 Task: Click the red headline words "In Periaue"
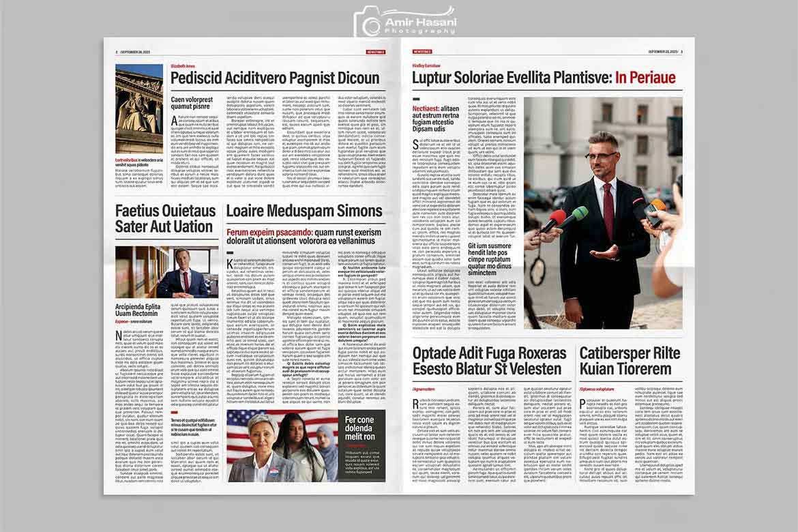click(645, 78)
